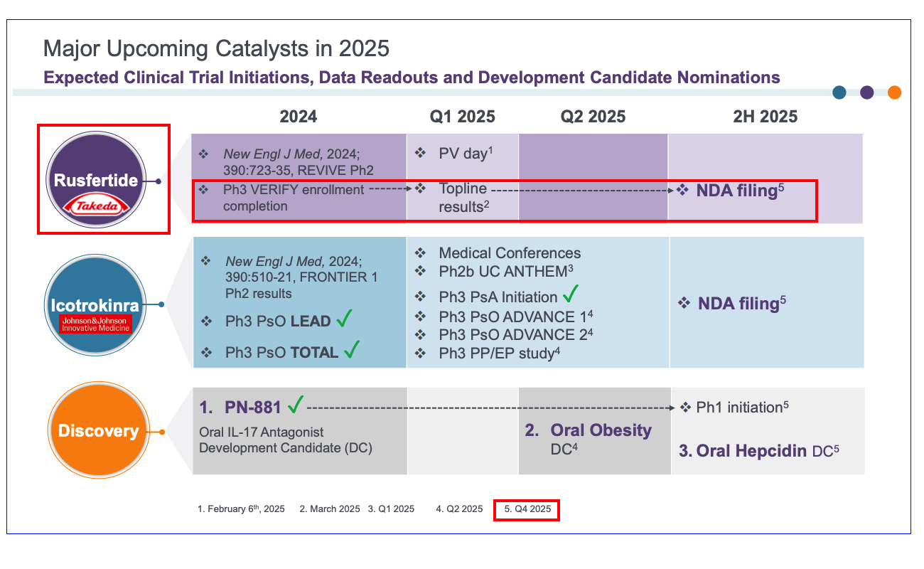The image size is (924, 569).
Task: Click footnote 5. Q4 2025
Action: [x=527, y=509]
